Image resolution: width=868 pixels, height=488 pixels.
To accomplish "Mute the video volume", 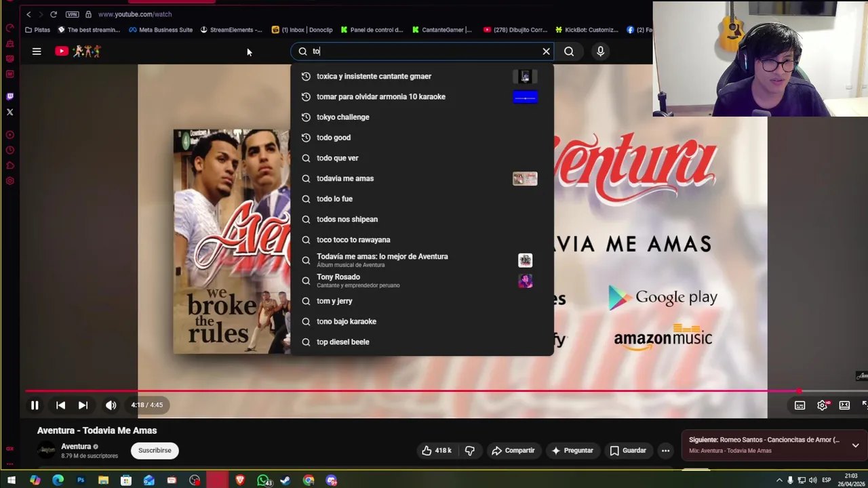I will [x=111, y=405].
